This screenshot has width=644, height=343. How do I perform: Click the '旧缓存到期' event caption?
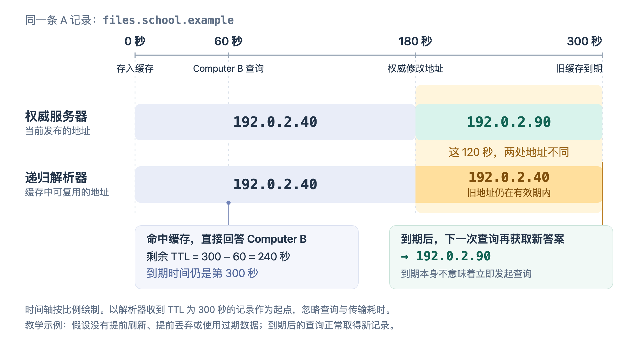pos(579,69)
